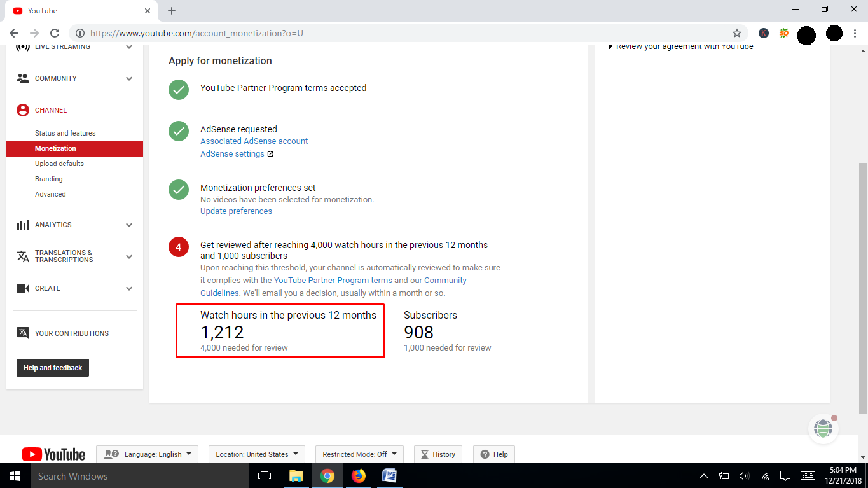Open the Restricted Mode: Off dropdown

(x=359, y=454)
